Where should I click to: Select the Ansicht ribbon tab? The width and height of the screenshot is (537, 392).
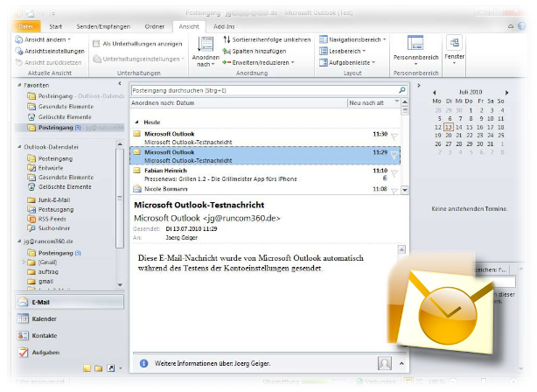pos(189,26)
